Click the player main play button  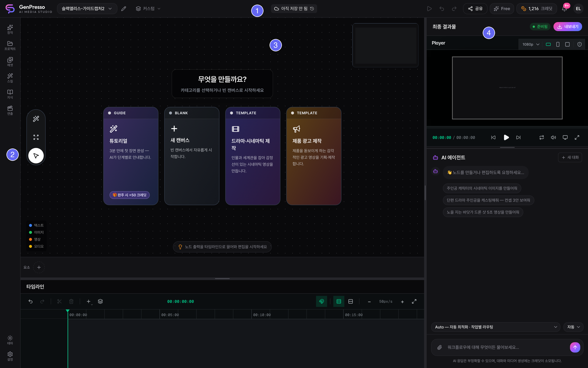(506, 137)
